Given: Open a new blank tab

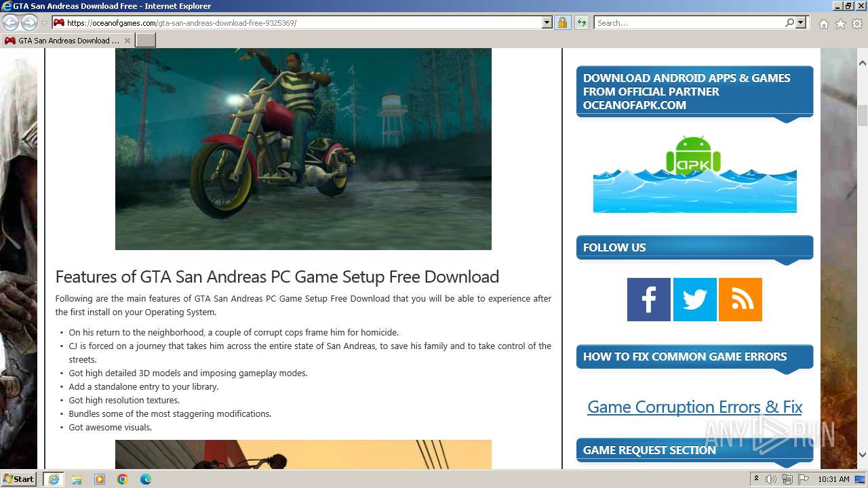Looking at the screenshot, I should (146, 41).
